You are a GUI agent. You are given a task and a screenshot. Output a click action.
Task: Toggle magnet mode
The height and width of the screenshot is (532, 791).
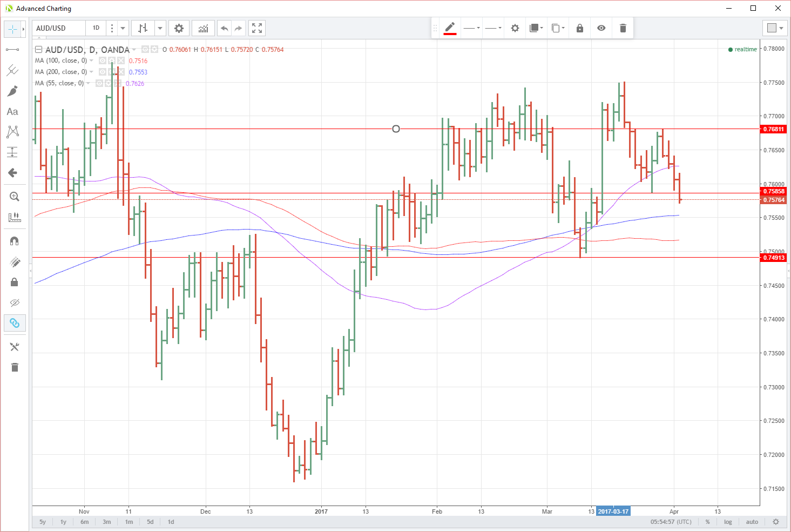[14, 241]
